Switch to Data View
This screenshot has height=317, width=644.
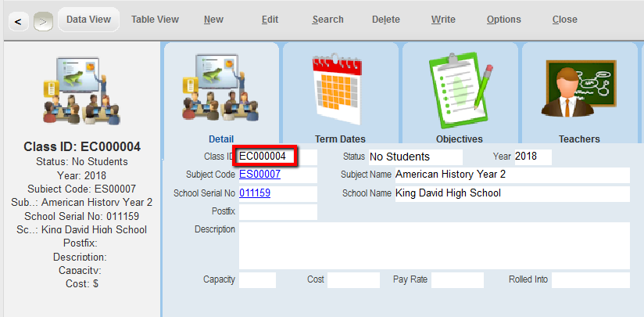(x=88, y=20)
